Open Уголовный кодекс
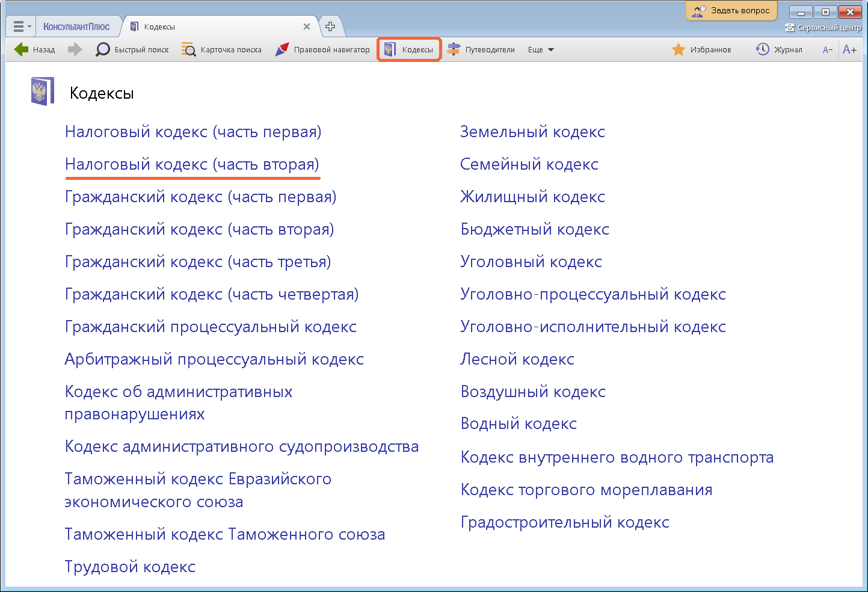Viewport: 868px width, 592px height. click(531, 262)
